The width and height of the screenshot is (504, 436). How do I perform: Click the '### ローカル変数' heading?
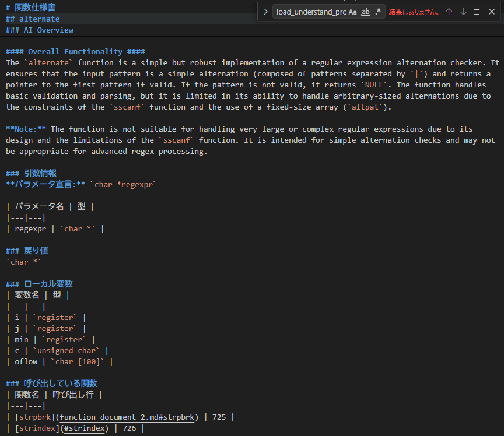pos(39,284)
